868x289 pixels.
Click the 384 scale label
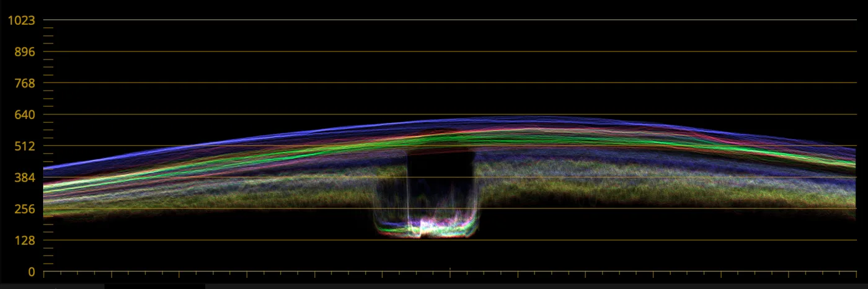(24, 178)
